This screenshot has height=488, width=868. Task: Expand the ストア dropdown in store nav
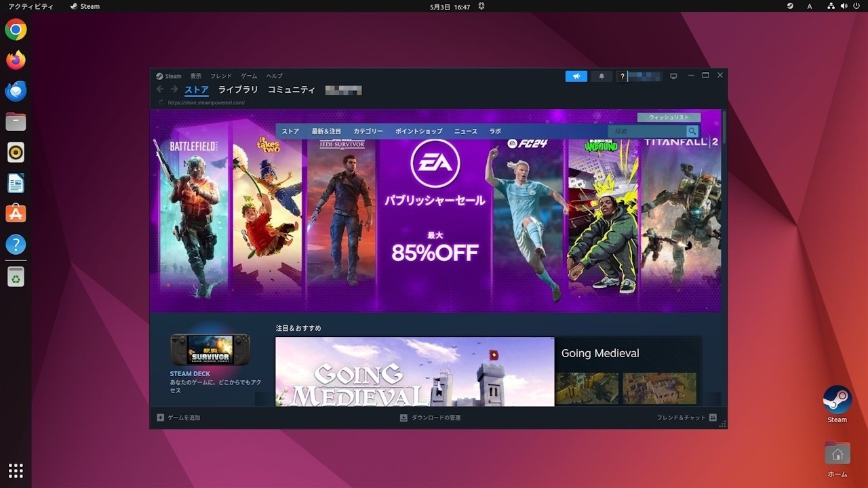tap(290, 131)
